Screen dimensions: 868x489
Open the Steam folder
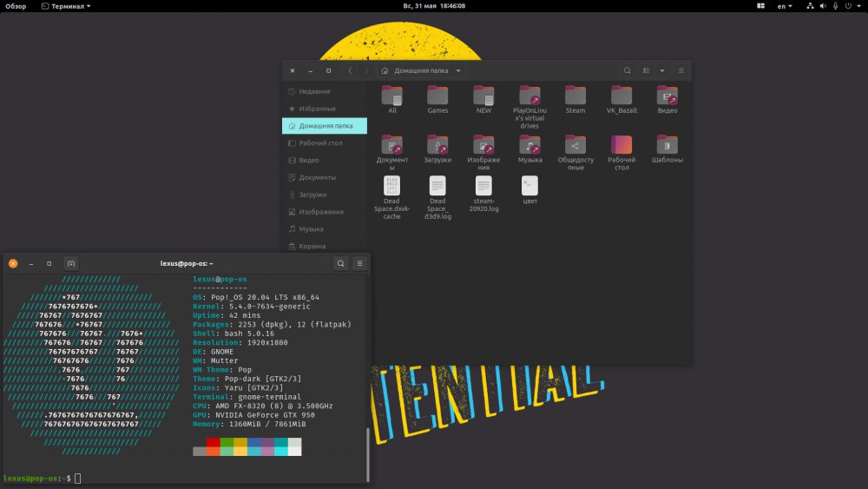575,100
